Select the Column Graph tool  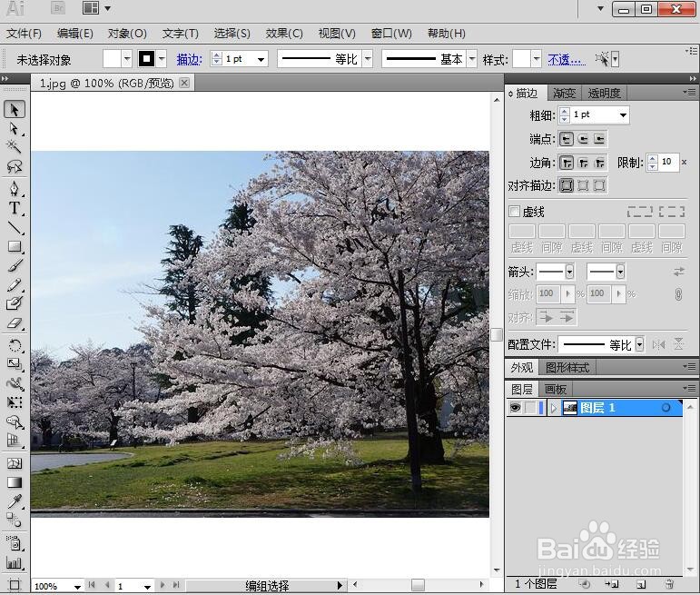(15, 563)
